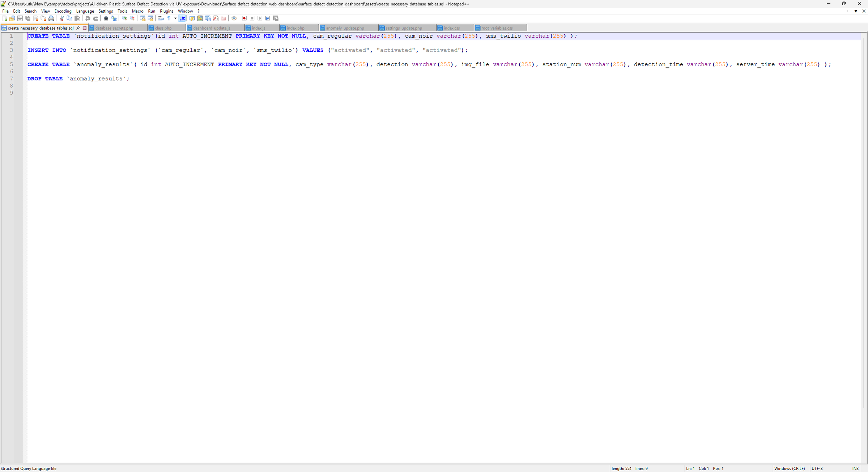
Task: Click the Playback macro icon
Action: 260,18
